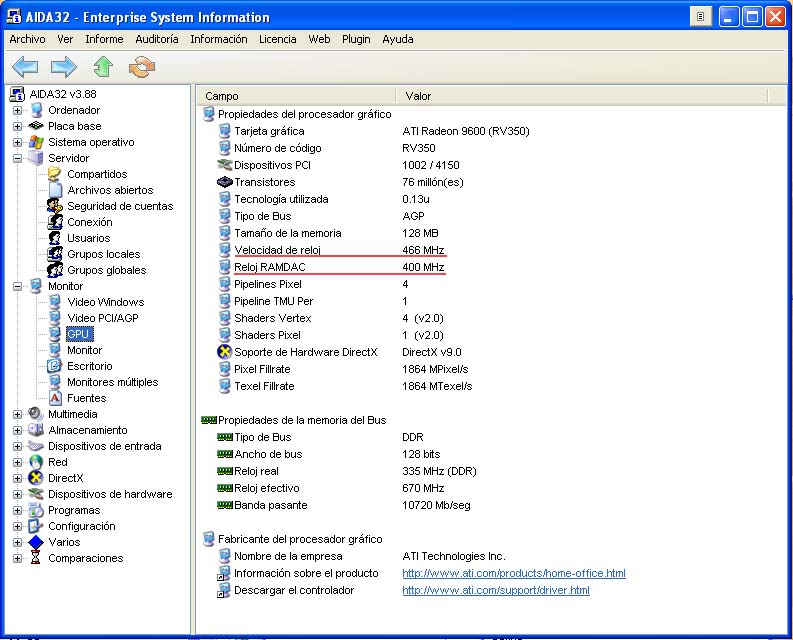
Task: Select Video PCI/AGP in the tree
Action: 105,318
